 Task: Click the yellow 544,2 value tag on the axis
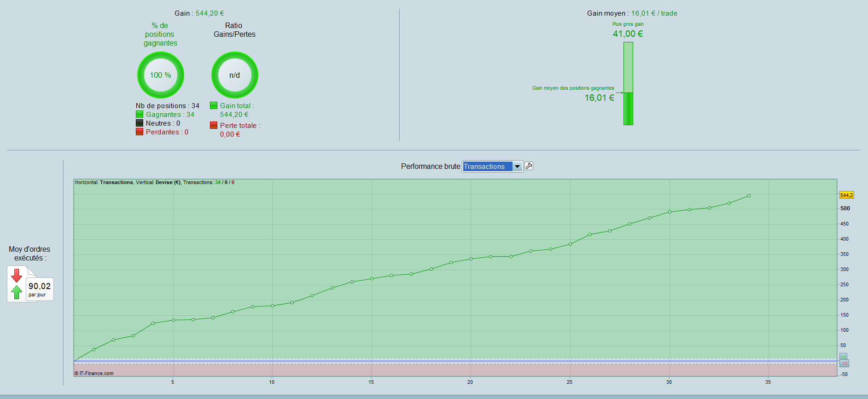coord(846,195)
